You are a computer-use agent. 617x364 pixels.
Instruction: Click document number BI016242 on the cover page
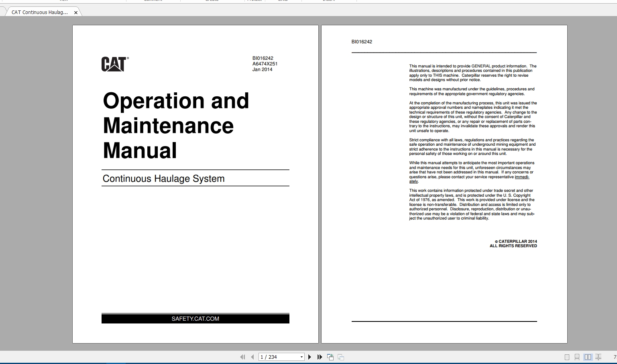(263, 58)
